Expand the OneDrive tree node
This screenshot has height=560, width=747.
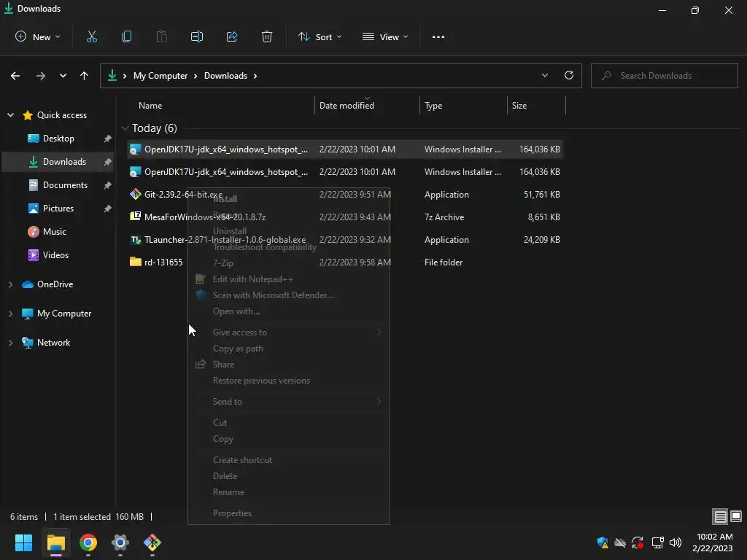tap(10, 284)
